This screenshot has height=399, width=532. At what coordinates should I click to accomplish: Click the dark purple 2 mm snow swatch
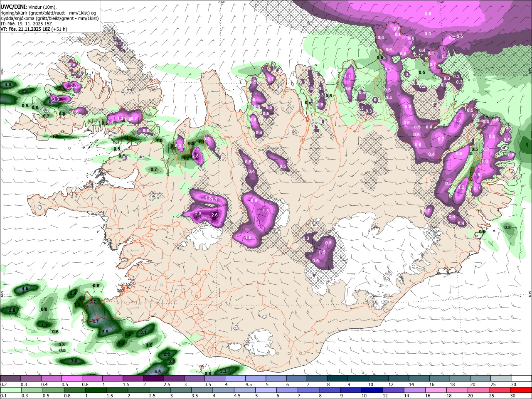tap(153, 378)
